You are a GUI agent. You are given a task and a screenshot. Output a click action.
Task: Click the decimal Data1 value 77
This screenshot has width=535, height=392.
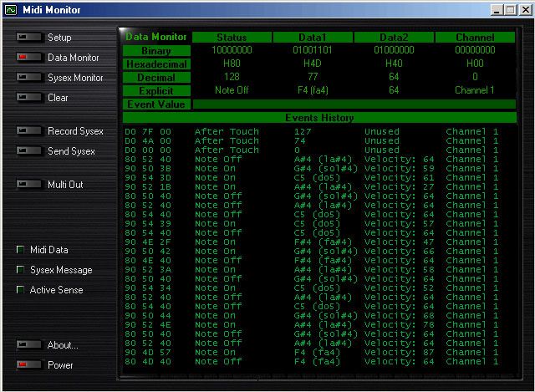pyautogui.click(x=313, y=77)
